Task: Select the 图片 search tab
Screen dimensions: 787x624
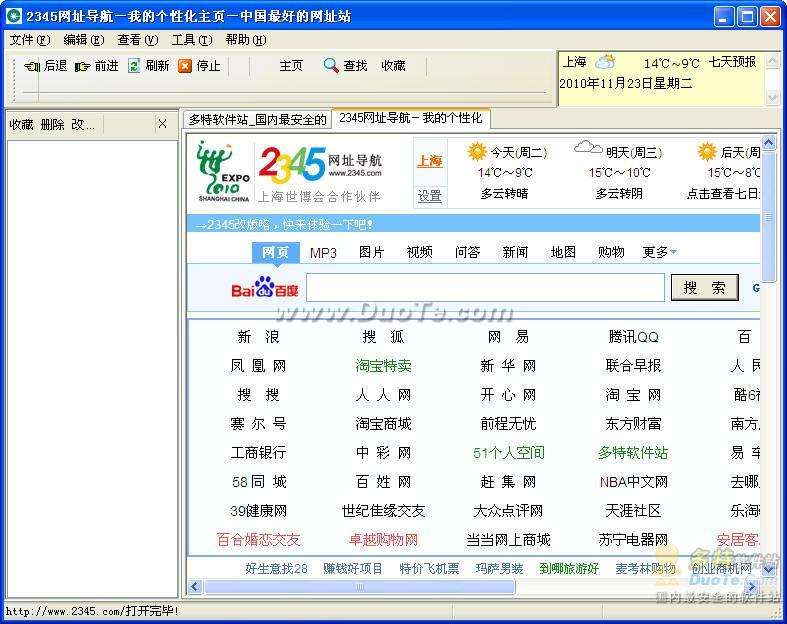Action: [x=371, y=252]
